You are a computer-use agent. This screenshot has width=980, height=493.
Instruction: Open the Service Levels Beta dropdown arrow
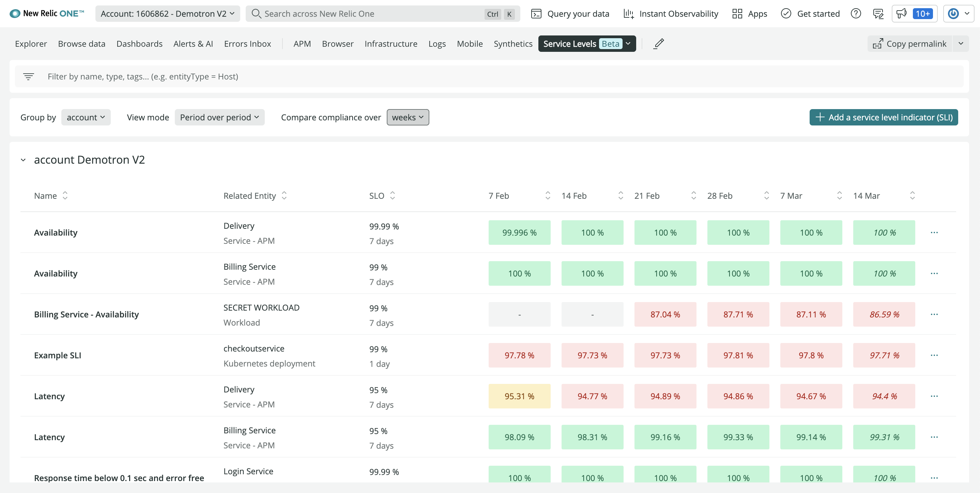[628, 44]
